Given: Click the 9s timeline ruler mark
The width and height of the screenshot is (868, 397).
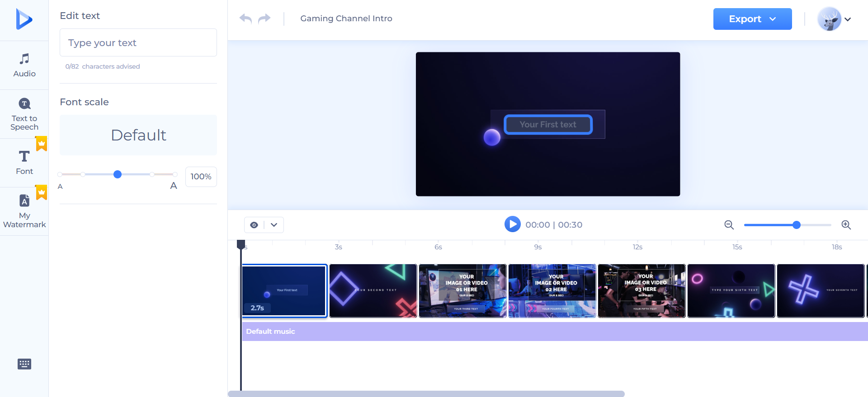Looking at the screenshot, I should coord(538,247).
